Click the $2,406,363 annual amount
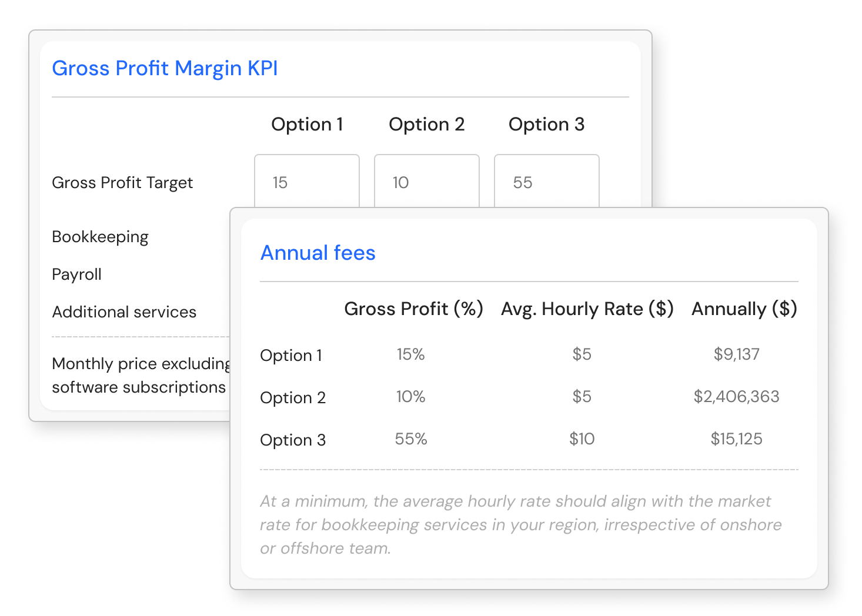The width and height of the screenshot is (862, 616). tap(736, 397)
